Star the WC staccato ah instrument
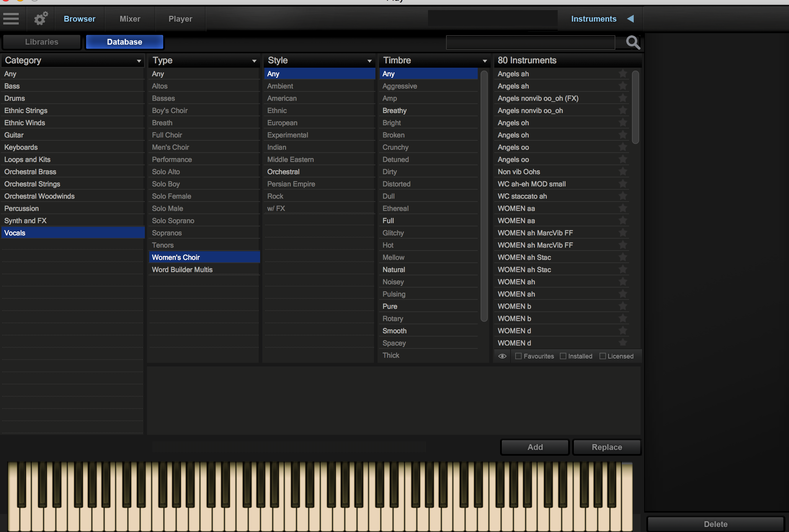789x532 pixels. pyautogui.click(x=623, y=196)
